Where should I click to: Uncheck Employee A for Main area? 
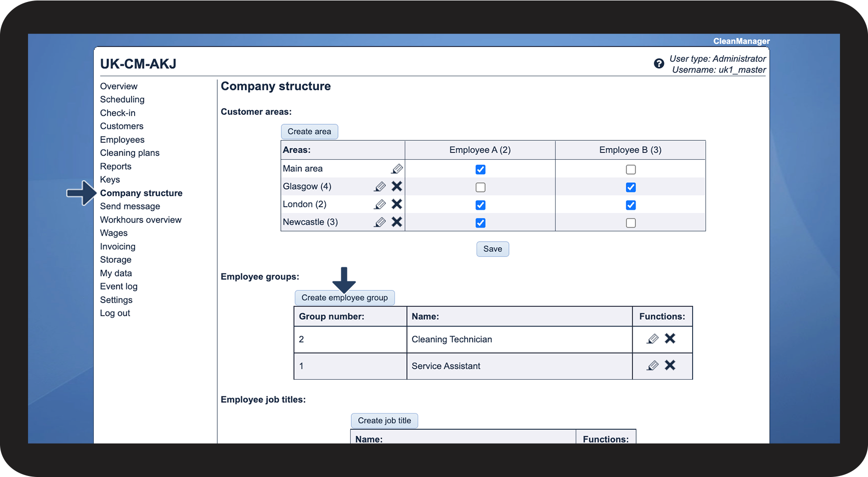pos(480,169)
